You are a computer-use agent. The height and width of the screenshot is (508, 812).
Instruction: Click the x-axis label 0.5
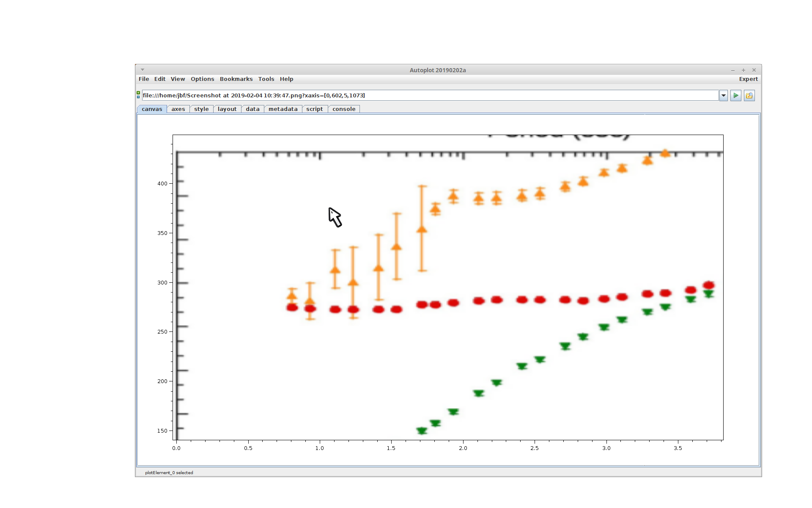[248, 448]
